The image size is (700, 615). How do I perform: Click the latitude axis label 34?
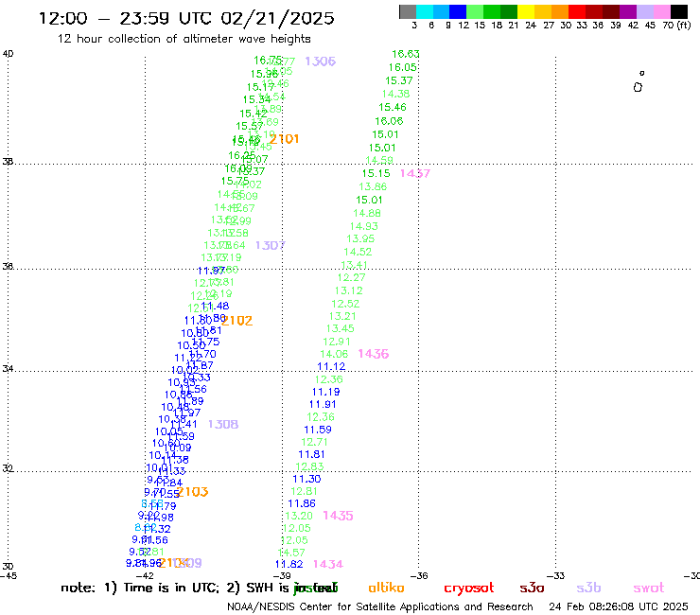(8, 369)
